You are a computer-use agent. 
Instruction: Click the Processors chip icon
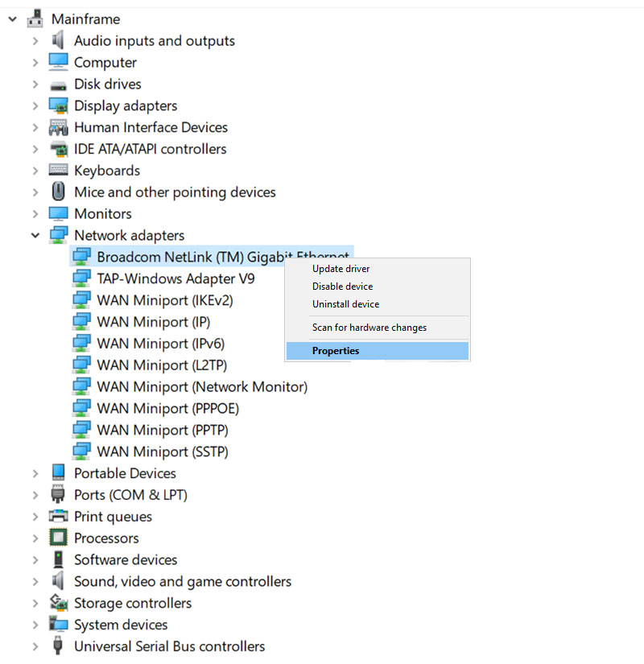coord(58,538)
